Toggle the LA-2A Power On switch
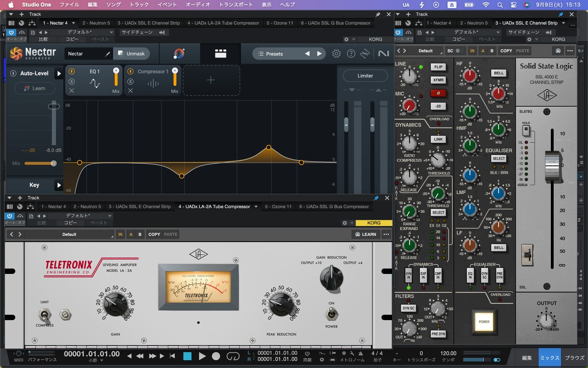The image size is (588, 368). (x=331, y=314)
